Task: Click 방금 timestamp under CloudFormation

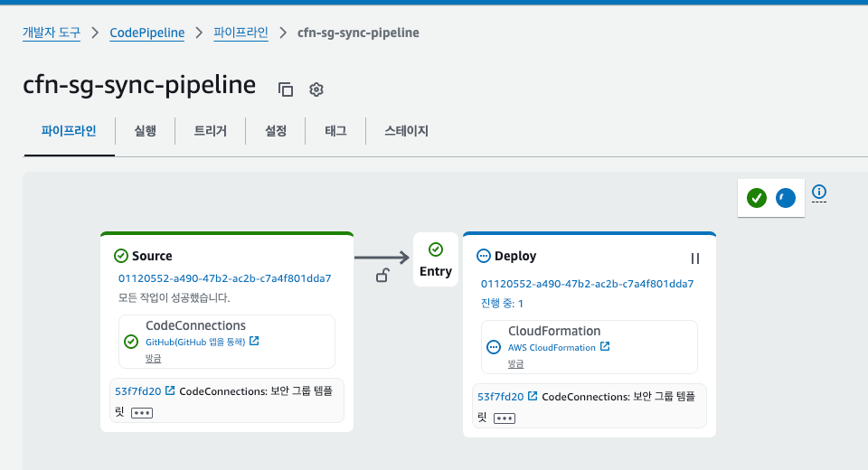Action: click(x=516, y=364)
